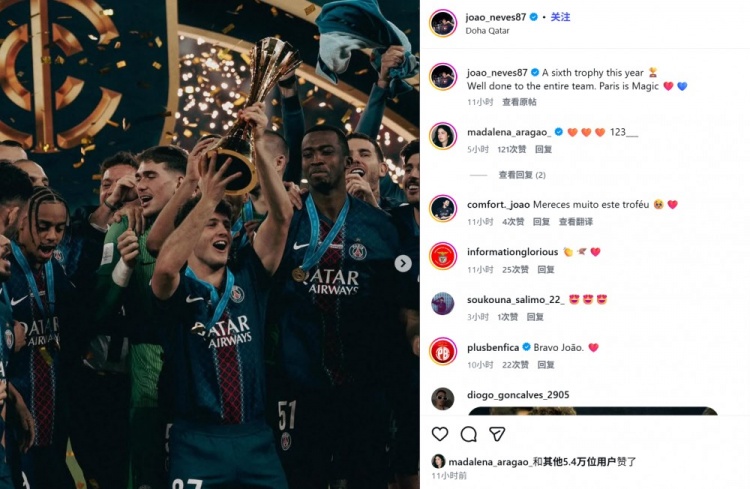750x489 pixels.
Task: Show translation via 查看翻译
Action: pyautogui.click(x=575, y=222)
